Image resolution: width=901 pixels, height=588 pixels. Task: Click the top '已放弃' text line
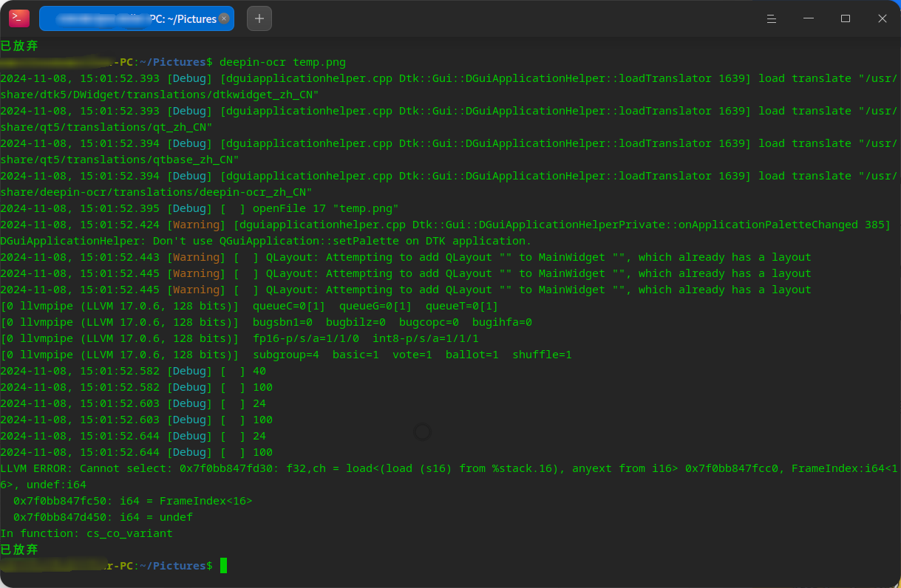pos(19,46)
